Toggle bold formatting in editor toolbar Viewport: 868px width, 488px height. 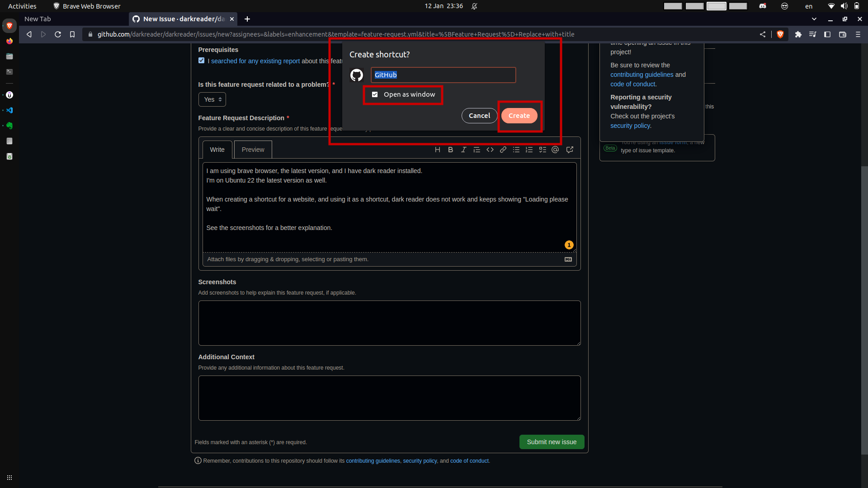pyautogui.click(x=450, y=150)
